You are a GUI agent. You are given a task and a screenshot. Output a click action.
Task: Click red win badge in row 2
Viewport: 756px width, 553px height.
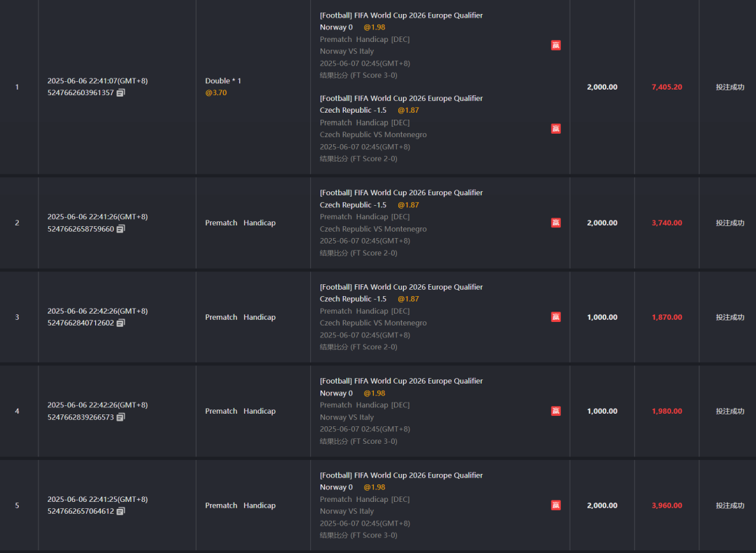556,223
